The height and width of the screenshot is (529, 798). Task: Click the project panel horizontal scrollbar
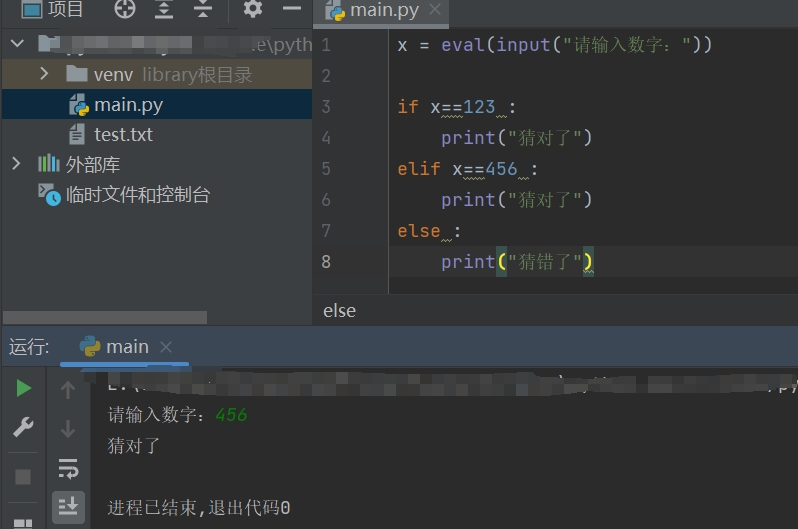[x=104, y=317]
